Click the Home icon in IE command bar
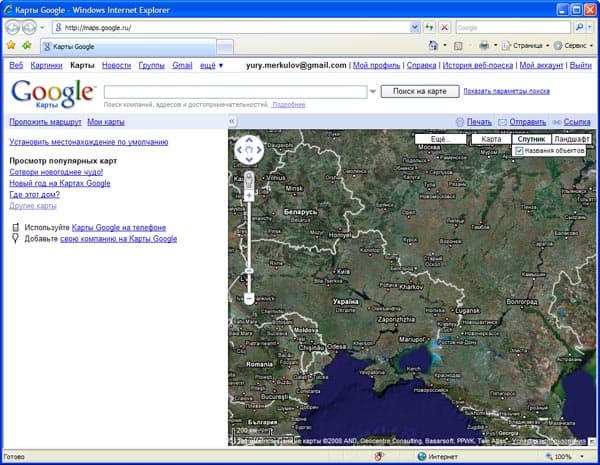The image size is (600, 465). point(433,46)
